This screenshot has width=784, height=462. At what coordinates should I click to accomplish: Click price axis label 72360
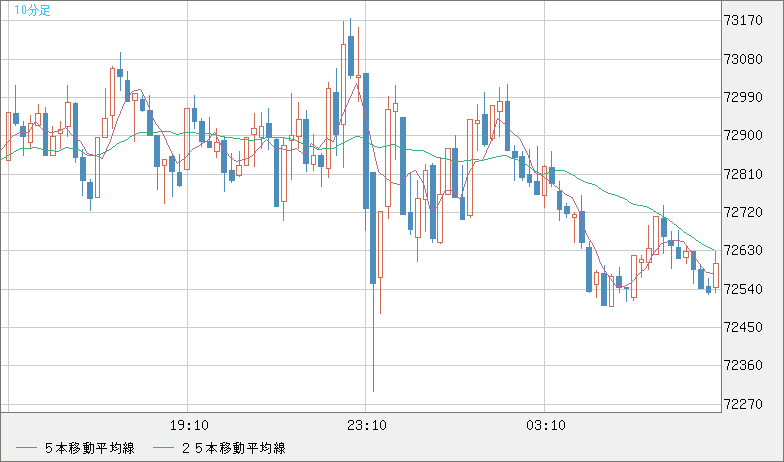[744, 366]
